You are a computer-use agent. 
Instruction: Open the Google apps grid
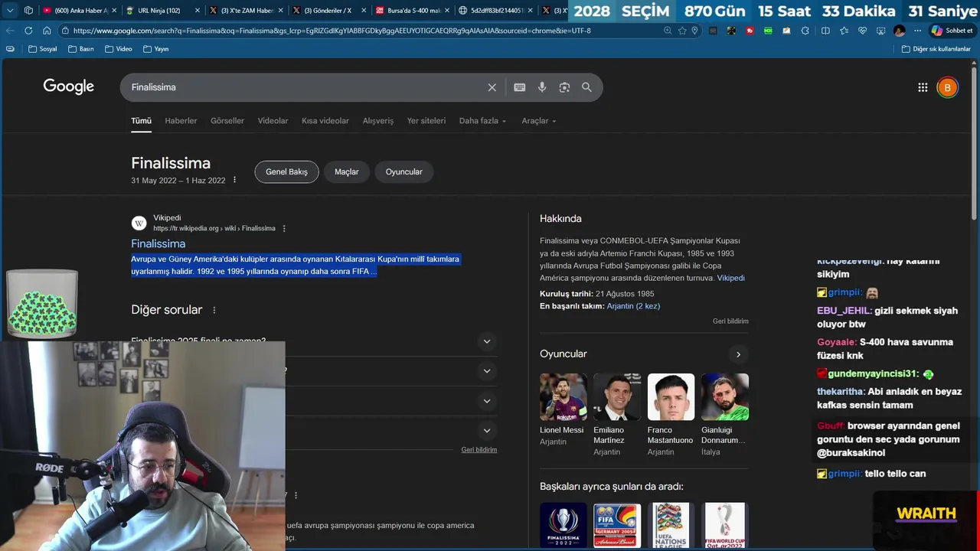(x=923, y=87)
